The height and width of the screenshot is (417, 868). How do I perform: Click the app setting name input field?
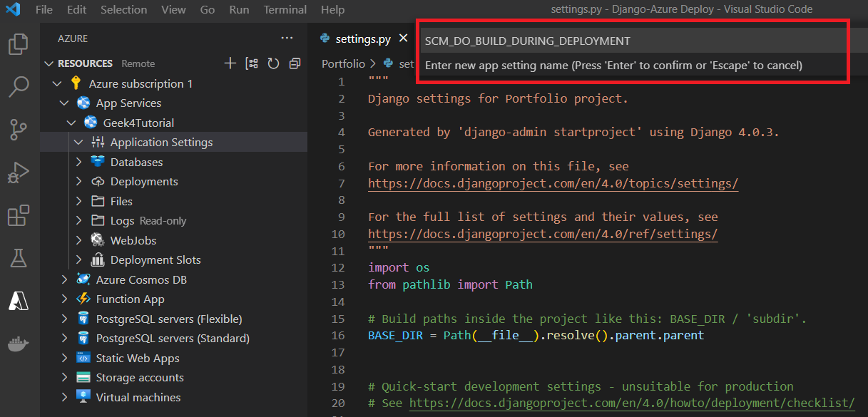632,41
